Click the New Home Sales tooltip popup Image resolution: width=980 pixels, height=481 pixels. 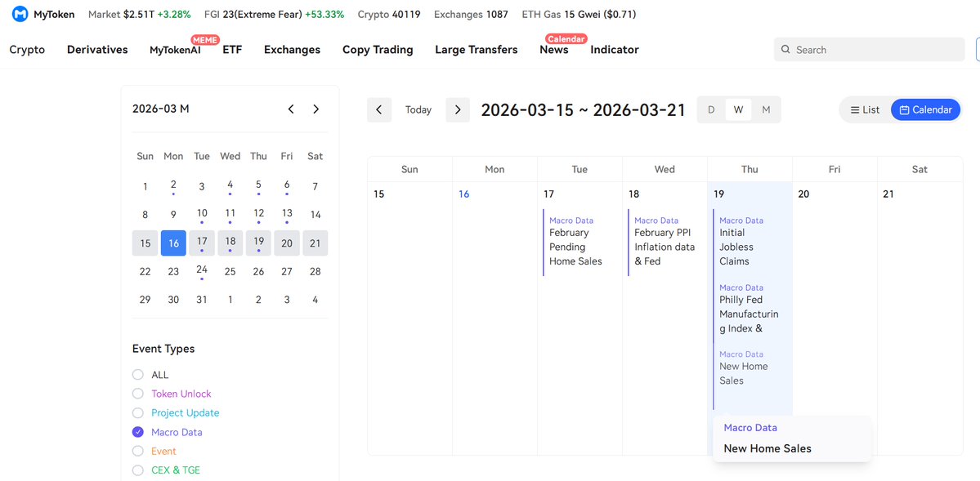(792, 439)
